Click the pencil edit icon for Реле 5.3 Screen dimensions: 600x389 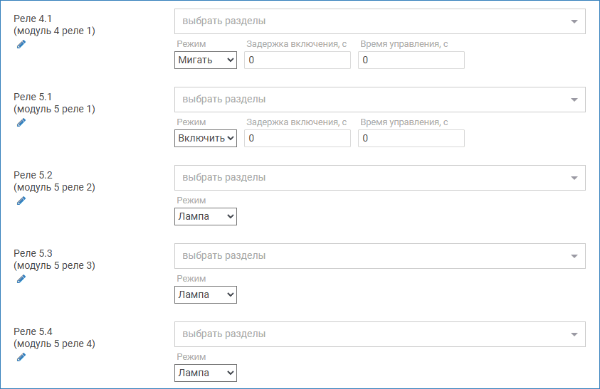(21, 279)
